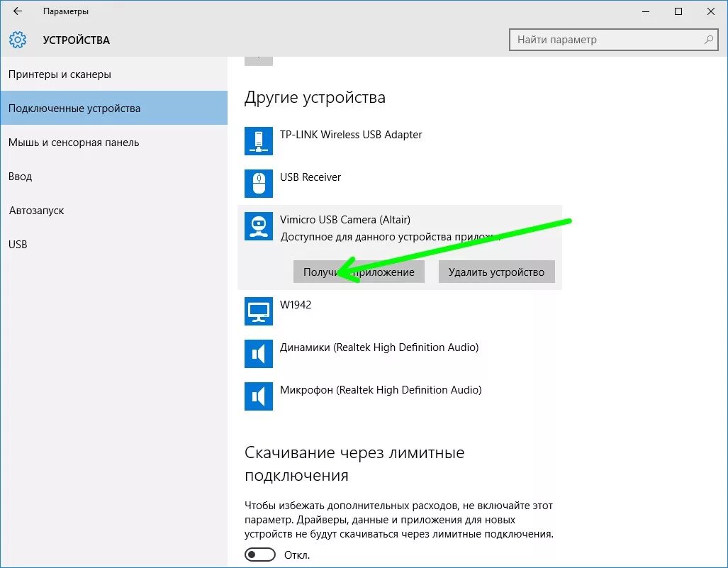The image size is (728, 568).
Task: Click the Vimicro webcam icon
Action: [259, 226]
